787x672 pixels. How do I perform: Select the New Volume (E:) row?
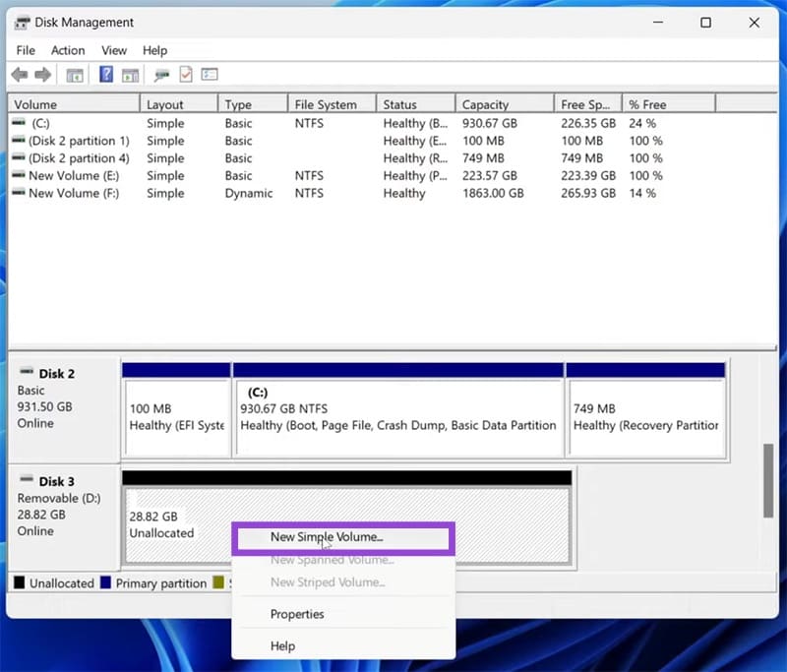(59, 175)
